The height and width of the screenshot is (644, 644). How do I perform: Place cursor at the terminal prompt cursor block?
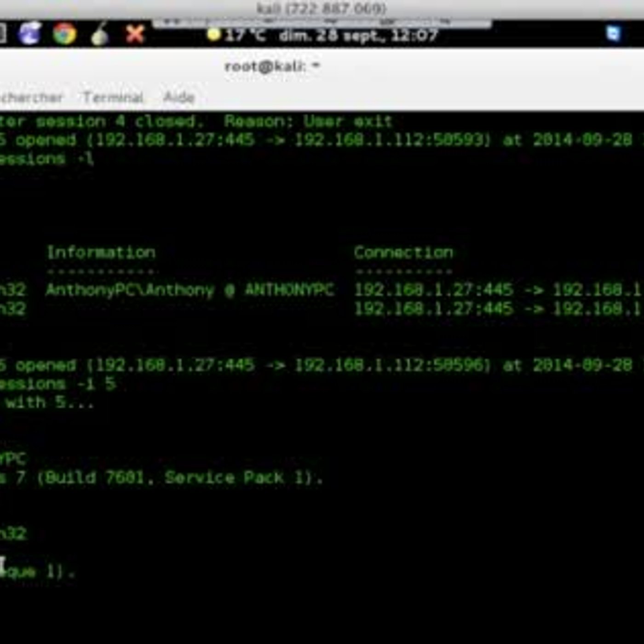point(2,567)
